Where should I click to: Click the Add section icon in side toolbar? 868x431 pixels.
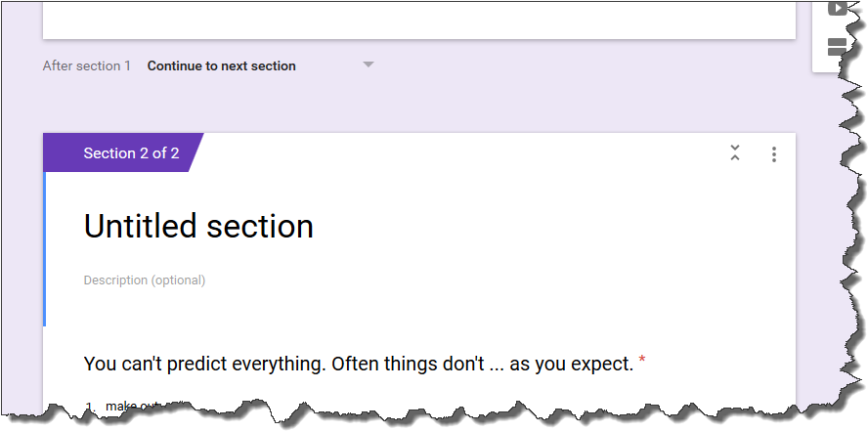(x=836, y=47)
